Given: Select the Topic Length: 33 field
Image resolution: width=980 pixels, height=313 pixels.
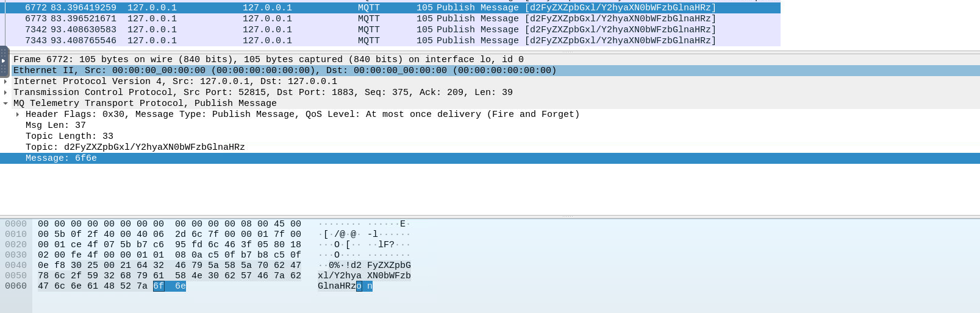Looking at the screenshot, I should [69, 136].
